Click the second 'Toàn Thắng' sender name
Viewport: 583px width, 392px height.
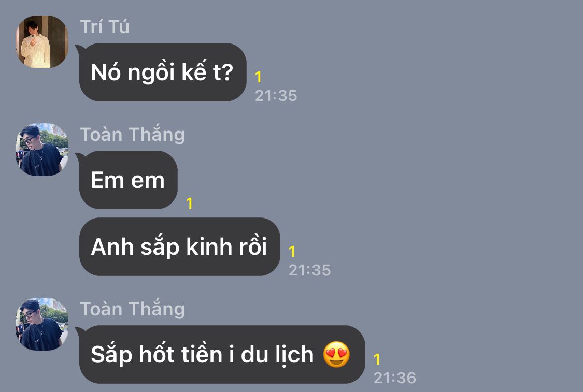(x=132, y=309)
